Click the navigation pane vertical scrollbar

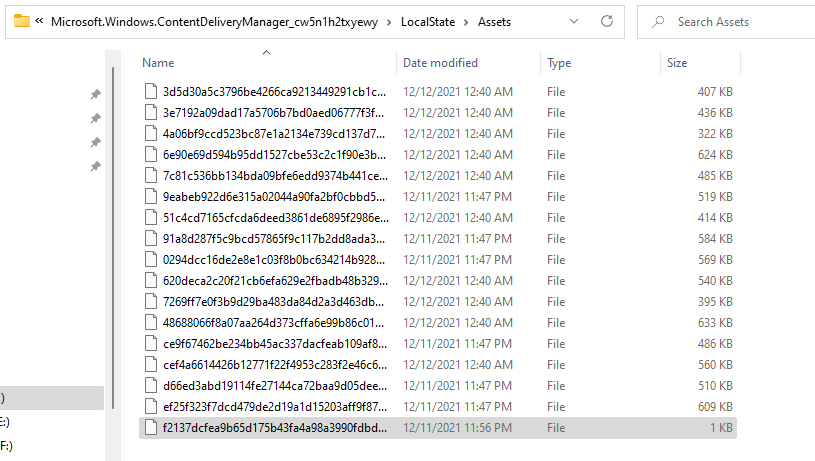point(113,238)
